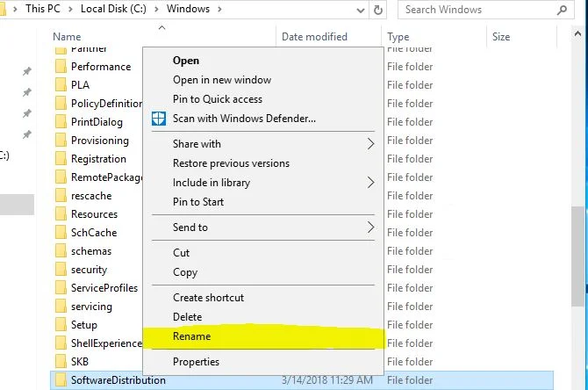The width and height of the screenshot is (588, 390).
Task: Sort by Date modified column header
Action: click(314, 37)
